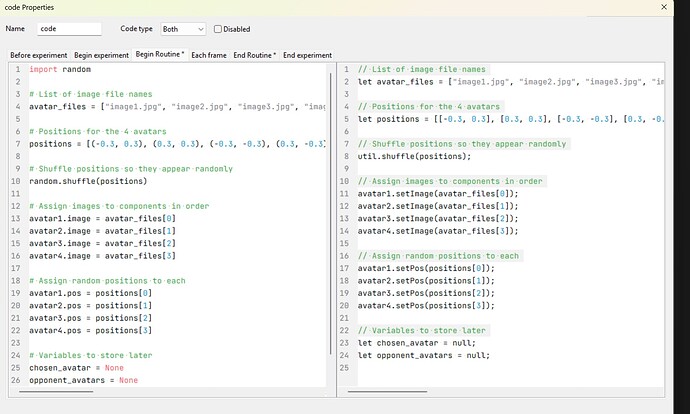Viewport: 690px width, 414px height.
Task: Click the horizontal scrollbar under the Python pane
Action: [56, 391]
